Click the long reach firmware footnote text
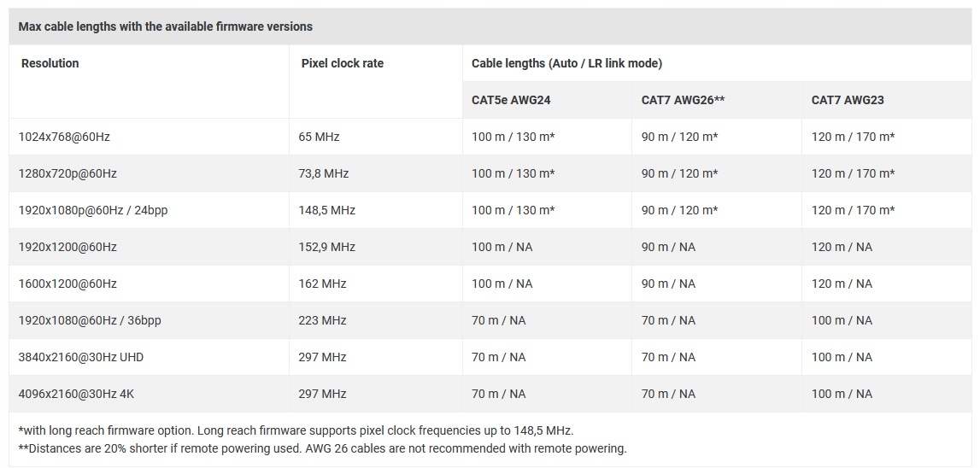This screenshot has width=980, height=468. click(x=296, y=430)
